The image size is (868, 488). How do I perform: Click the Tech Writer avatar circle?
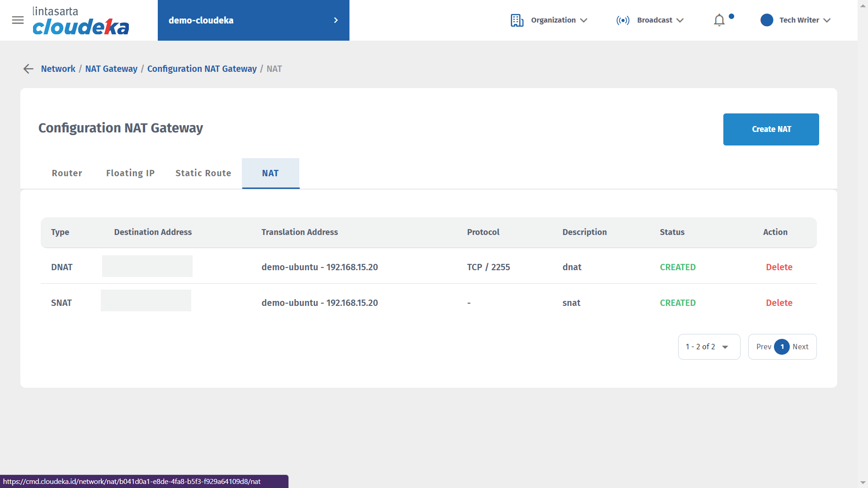coord(767,20)
